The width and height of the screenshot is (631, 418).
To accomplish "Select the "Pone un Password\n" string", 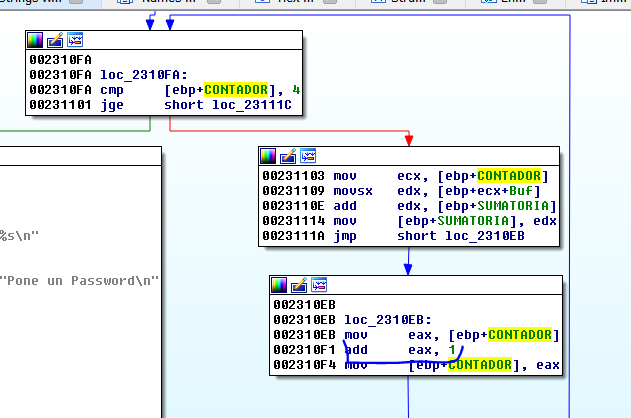I will click(x=81, y=280).
